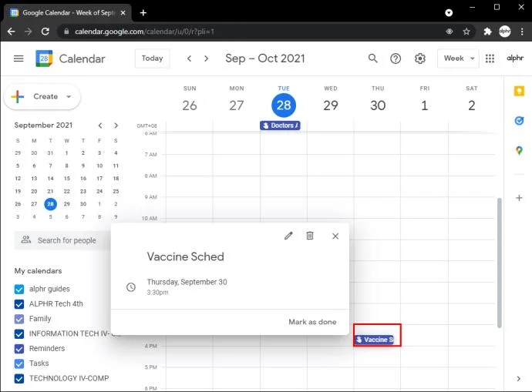The height and width of the screenshot is (392, 532).
Task: Open the Chrome three-dot menu
Action: [522, 32]
